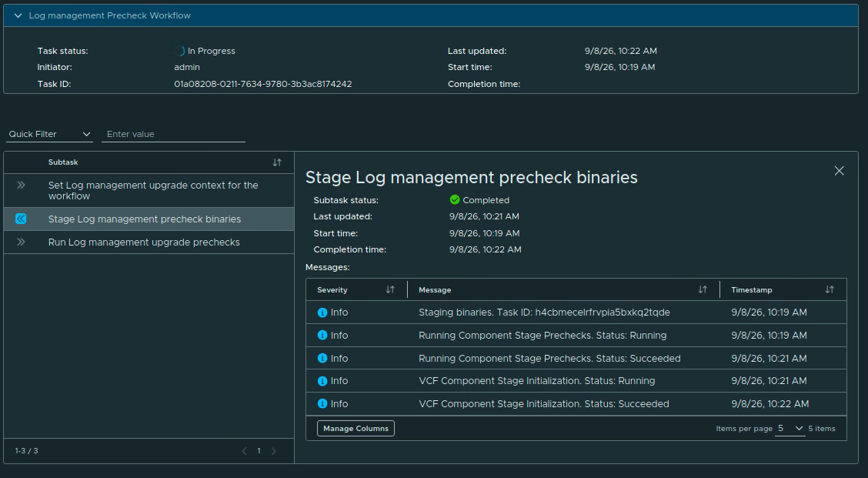Open the Items per page dropdown

point(790,428)
